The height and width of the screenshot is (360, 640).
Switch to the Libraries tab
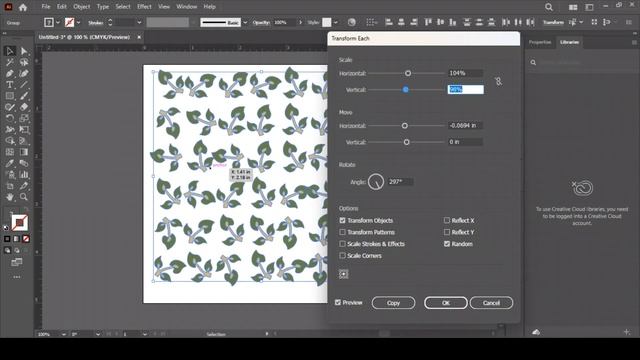coord(569,42)
